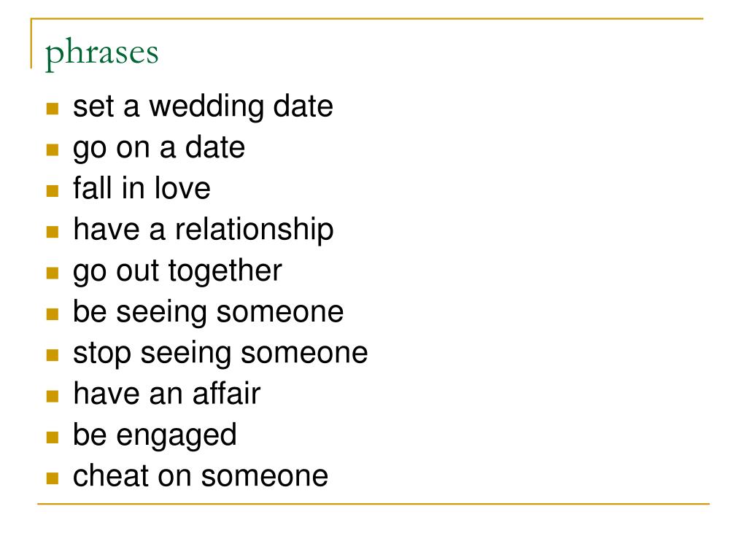Click the bullet next to 'go on a date'
This screenshot has width=747, height=560.
click(53, 150)
